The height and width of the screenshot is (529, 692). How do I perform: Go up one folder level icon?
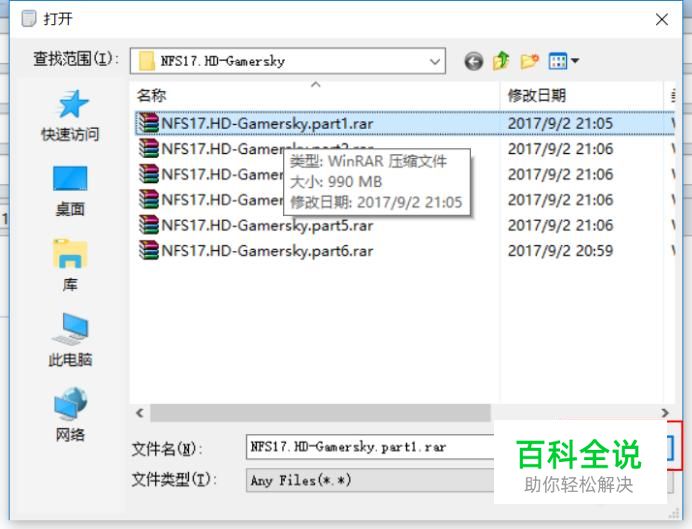(x=501, y=61)
